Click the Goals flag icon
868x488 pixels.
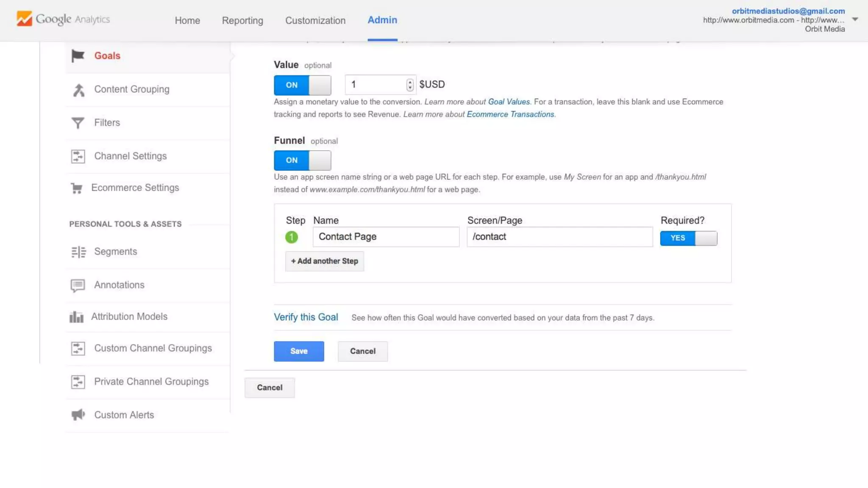click(78, 56)
